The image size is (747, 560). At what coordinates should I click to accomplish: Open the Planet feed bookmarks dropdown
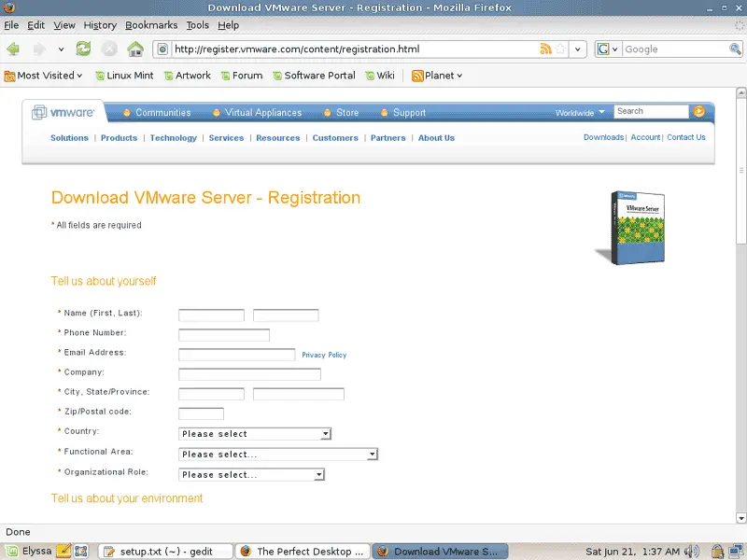tap(437, 76)
